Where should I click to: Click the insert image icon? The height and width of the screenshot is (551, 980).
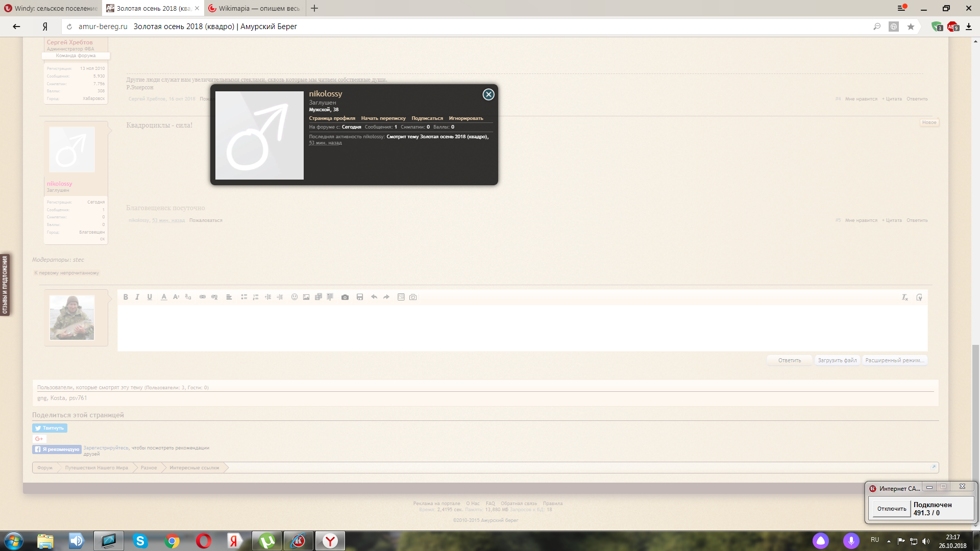(306, 297)
